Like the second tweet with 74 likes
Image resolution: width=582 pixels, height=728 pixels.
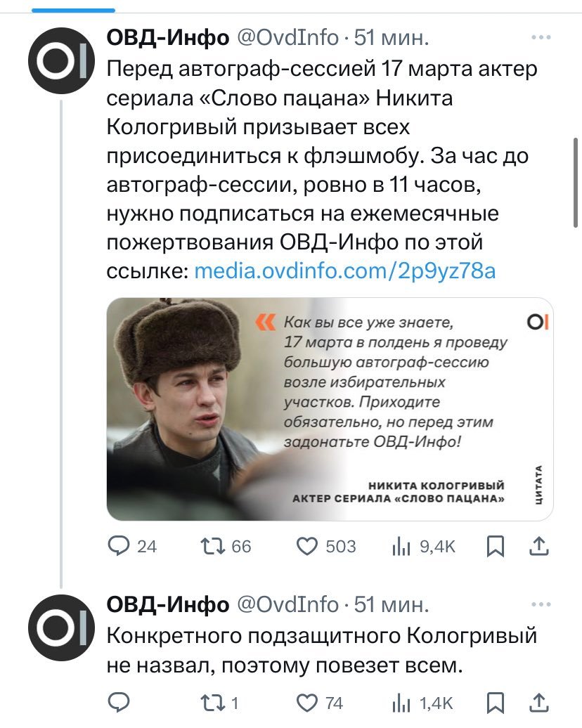point(307,701)
